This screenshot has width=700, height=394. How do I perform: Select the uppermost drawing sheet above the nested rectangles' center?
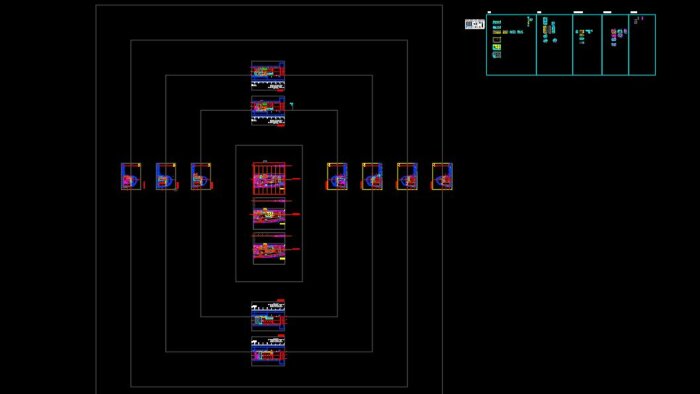268,76
